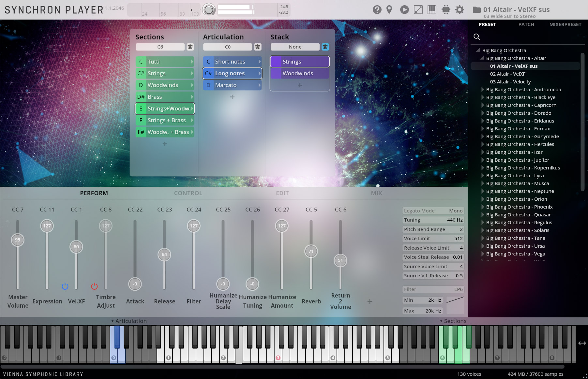Viewport: 588px width, 379px height.
Task: Select the C# Strings section
Action: point(165,73)
